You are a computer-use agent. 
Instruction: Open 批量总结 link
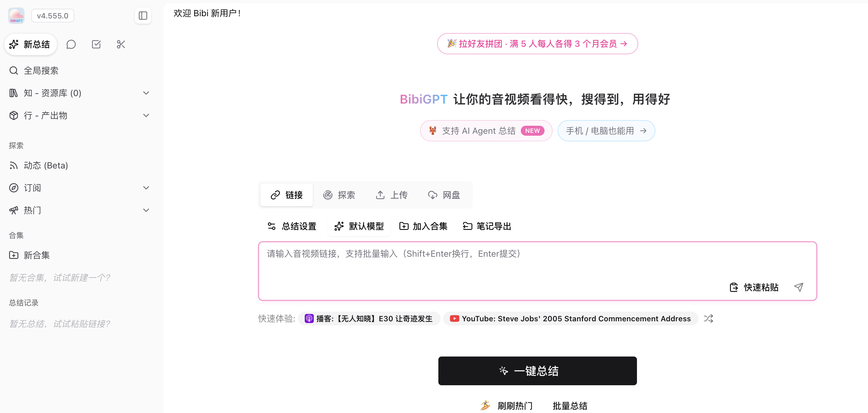point(570,406)
